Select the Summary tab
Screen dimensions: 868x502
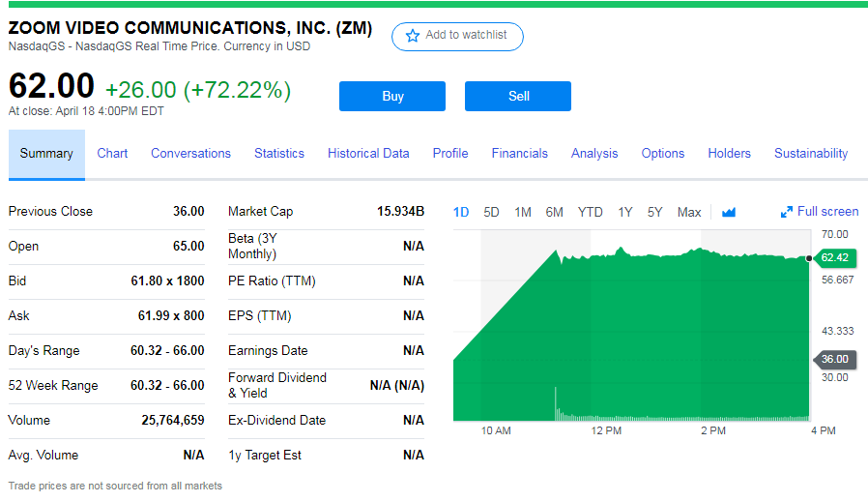(46, 154)
